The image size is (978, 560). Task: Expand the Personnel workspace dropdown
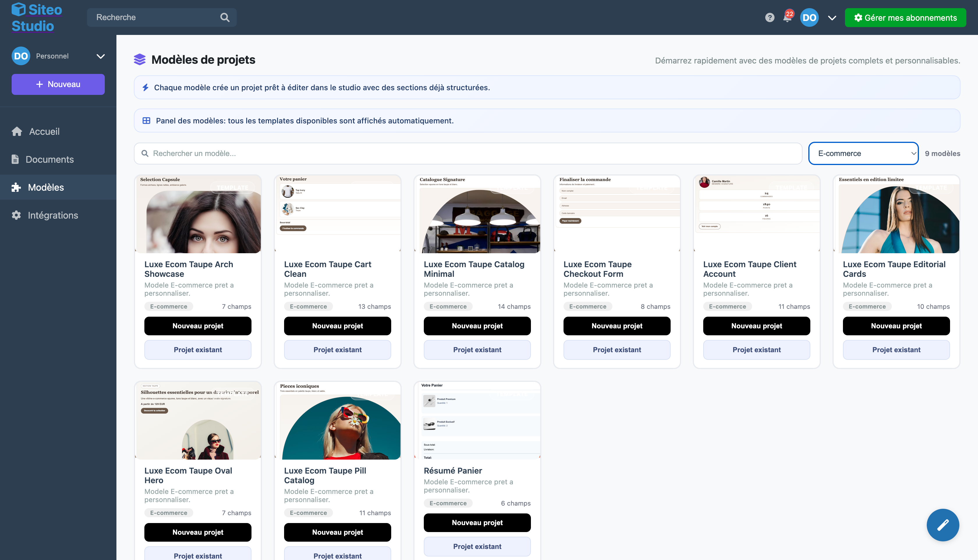(100, 56)
